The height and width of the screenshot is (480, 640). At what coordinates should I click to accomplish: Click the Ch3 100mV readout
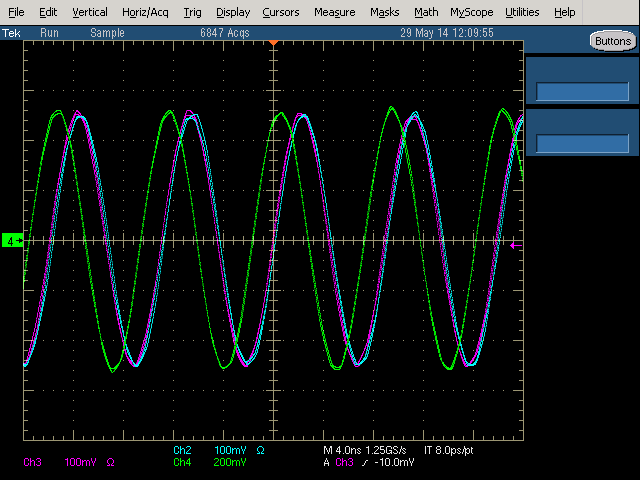click(x=62, y=463)
